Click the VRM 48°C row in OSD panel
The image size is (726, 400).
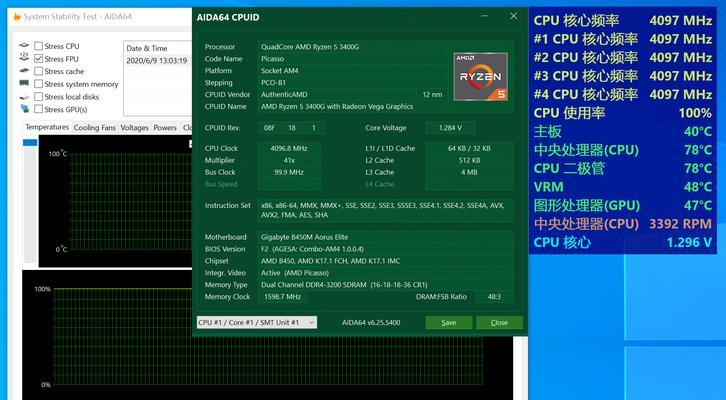click(623, 187)
